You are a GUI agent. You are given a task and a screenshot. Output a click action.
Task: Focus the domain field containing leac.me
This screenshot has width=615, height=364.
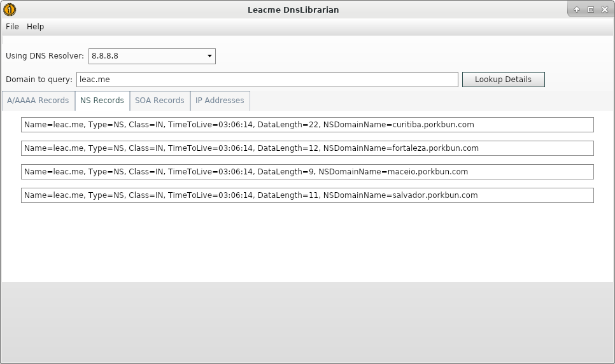tap(267, 80)
